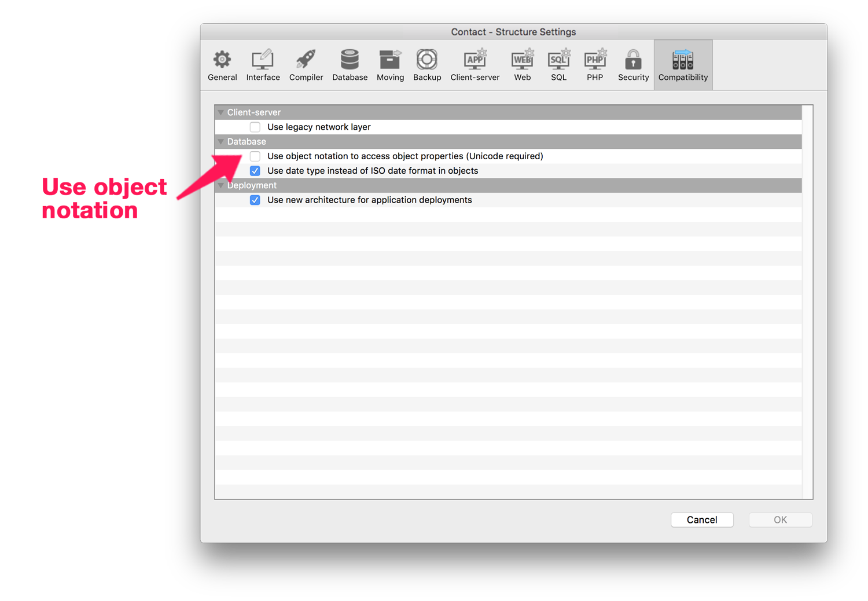Select the Moving box icon
Viewport: 868px width, 601px height.
[390, 60]
